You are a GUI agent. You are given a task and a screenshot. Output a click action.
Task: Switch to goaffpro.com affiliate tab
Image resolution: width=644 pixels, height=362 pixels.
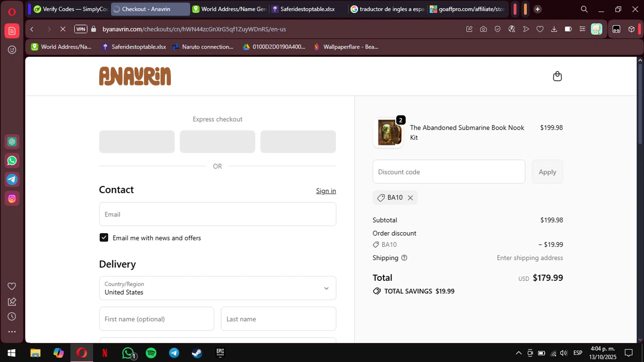click(467, 9)
